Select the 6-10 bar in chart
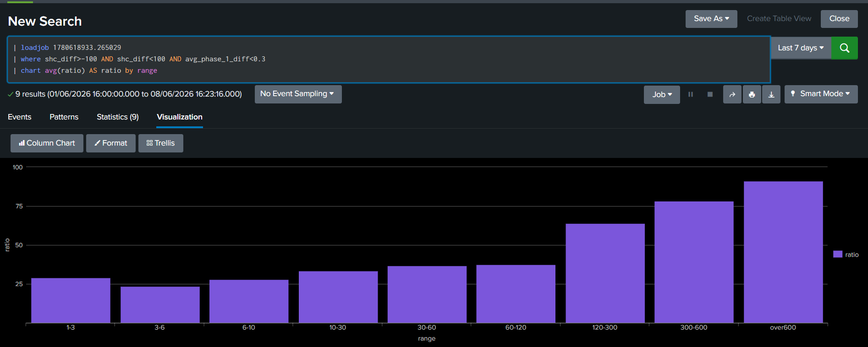Viewport: 868px width, 347px height. [249, 301]
